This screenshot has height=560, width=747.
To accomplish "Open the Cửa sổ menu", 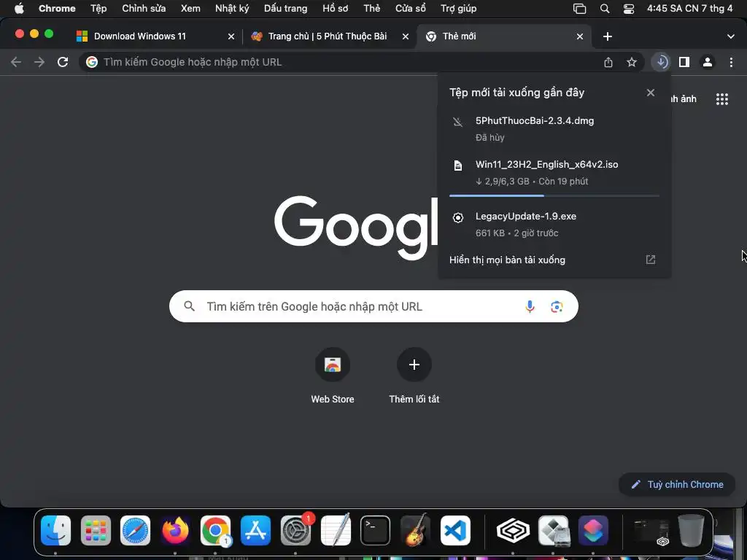I will click(x=410, y=8).
